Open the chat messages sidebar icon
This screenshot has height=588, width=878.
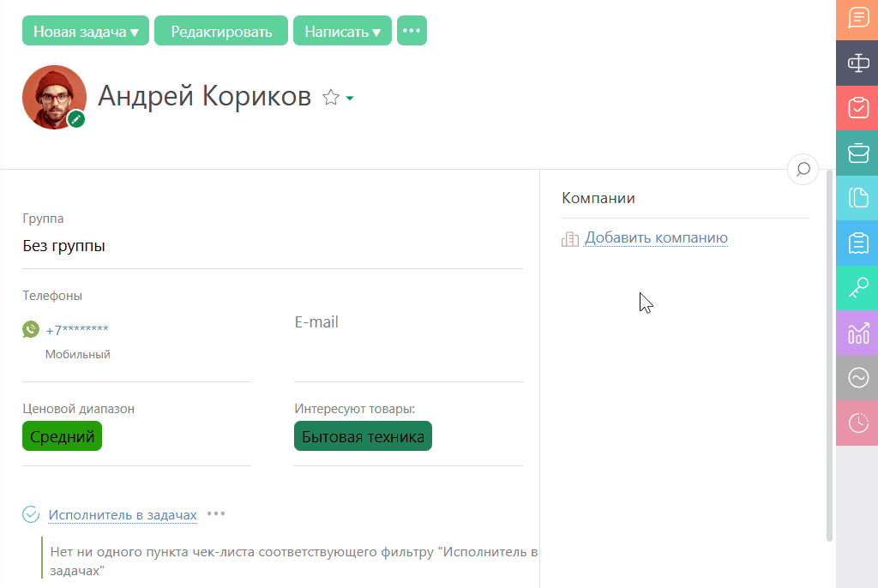click(x=857, y=18)
